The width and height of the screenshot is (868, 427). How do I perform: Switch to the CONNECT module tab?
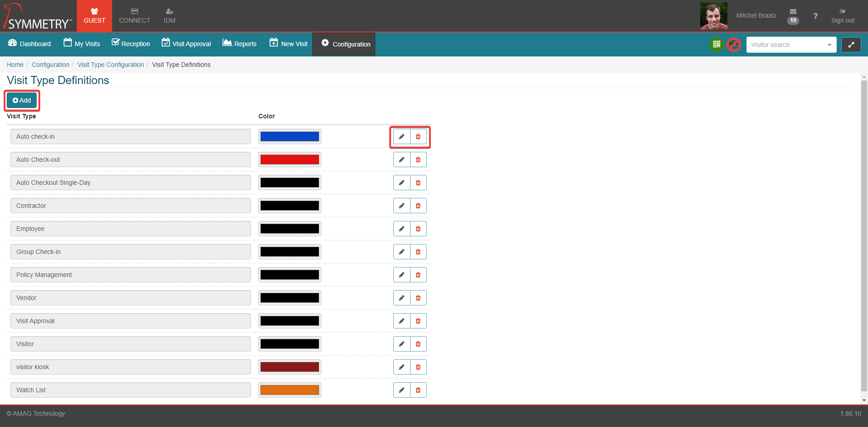[134, 16]
